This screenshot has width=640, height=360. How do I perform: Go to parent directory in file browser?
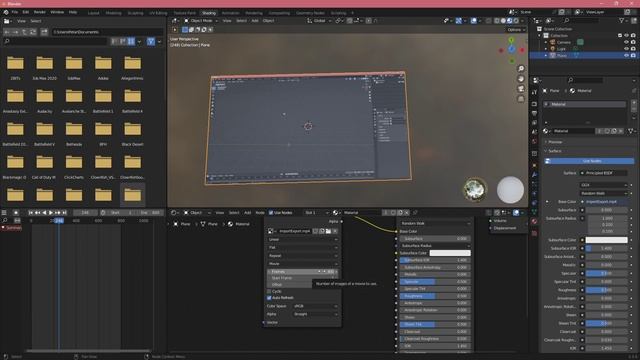pos(24,31)
